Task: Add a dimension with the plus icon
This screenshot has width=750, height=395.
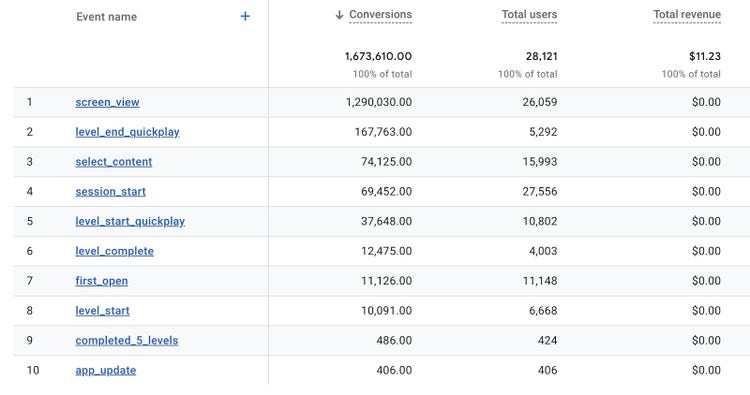Action: click(245, 16)
